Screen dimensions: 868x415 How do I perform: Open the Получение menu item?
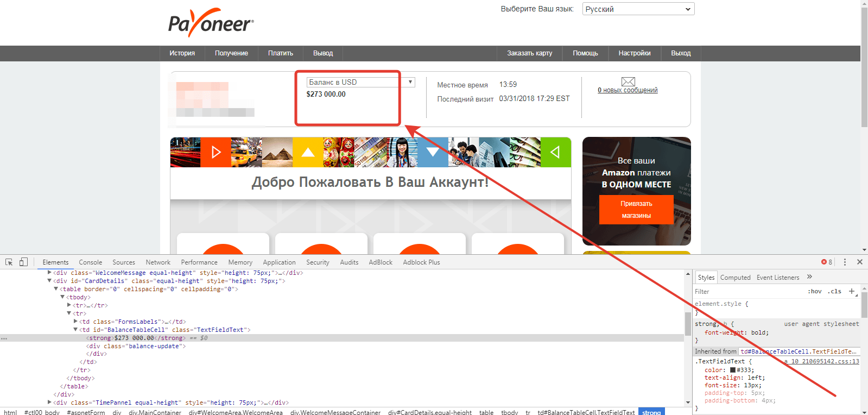click(x=231, y=53)
